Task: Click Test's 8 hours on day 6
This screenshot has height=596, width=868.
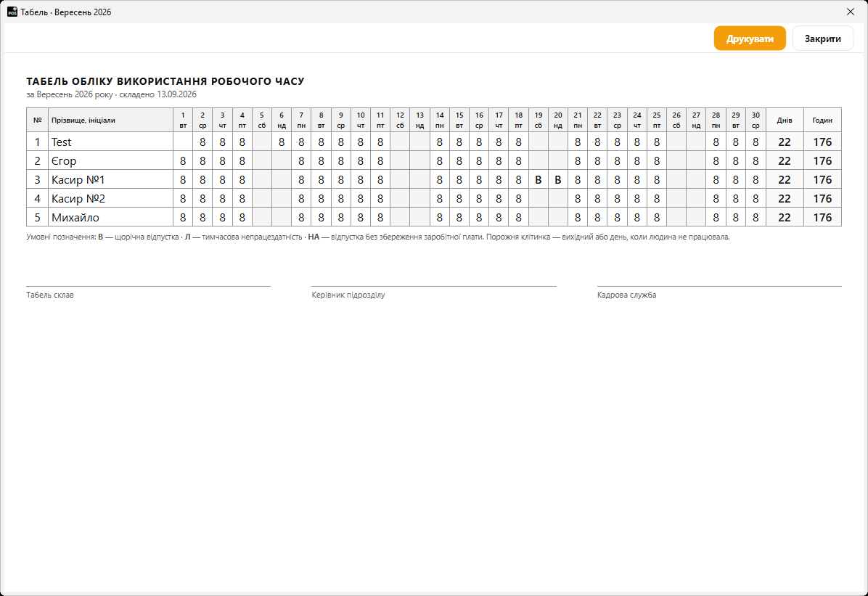Action: pos(282,142)
